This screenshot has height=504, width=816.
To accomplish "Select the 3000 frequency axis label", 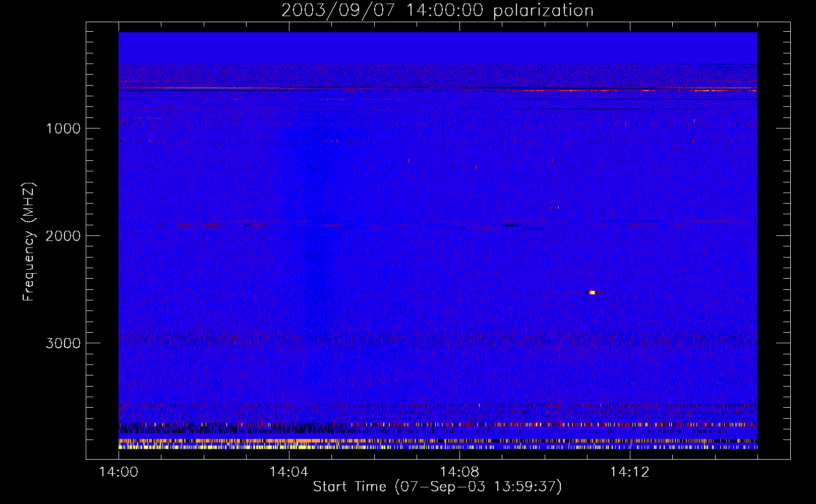I will coord(63,343).
